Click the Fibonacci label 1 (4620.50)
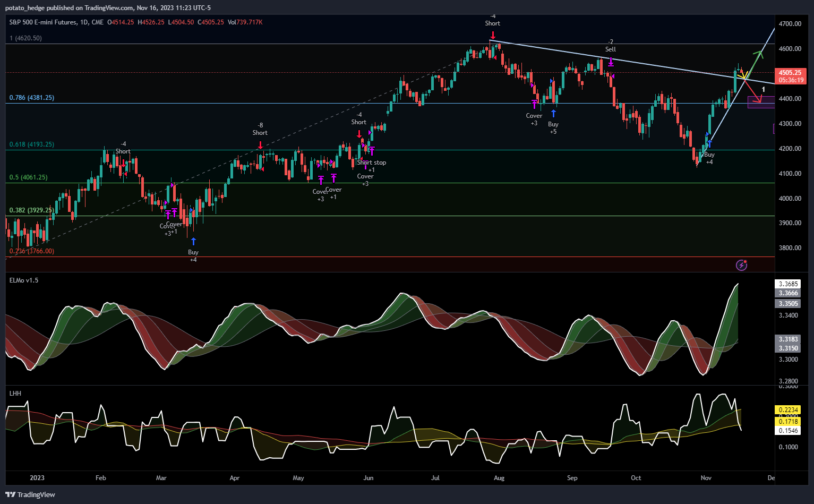The width and height of the screenshot is (814, 504). pyautogui.click(x=25, y=38)
